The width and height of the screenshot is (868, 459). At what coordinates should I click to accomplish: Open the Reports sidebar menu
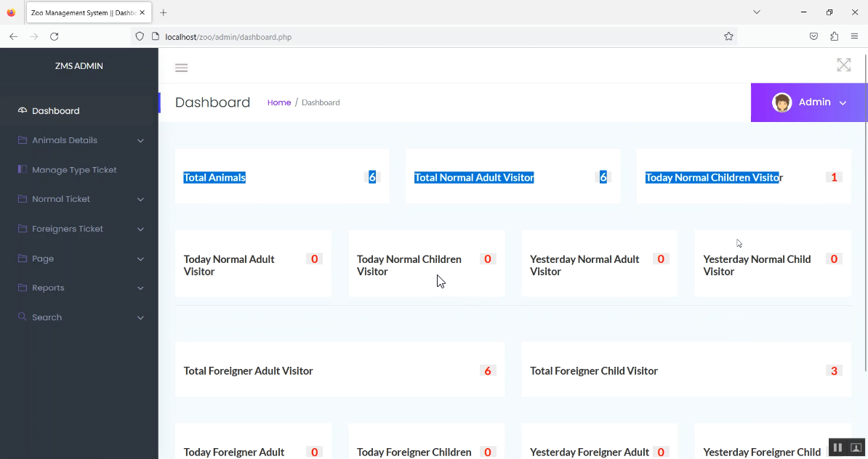pos(48,288)
